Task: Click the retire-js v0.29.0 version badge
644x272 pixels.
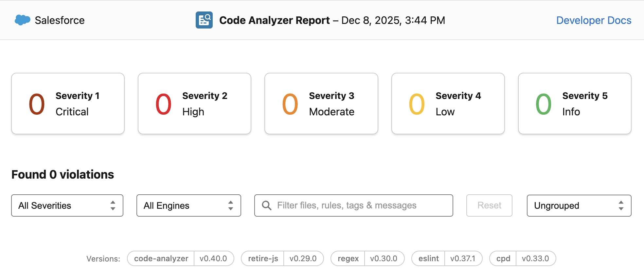Action: click(282, 258)
